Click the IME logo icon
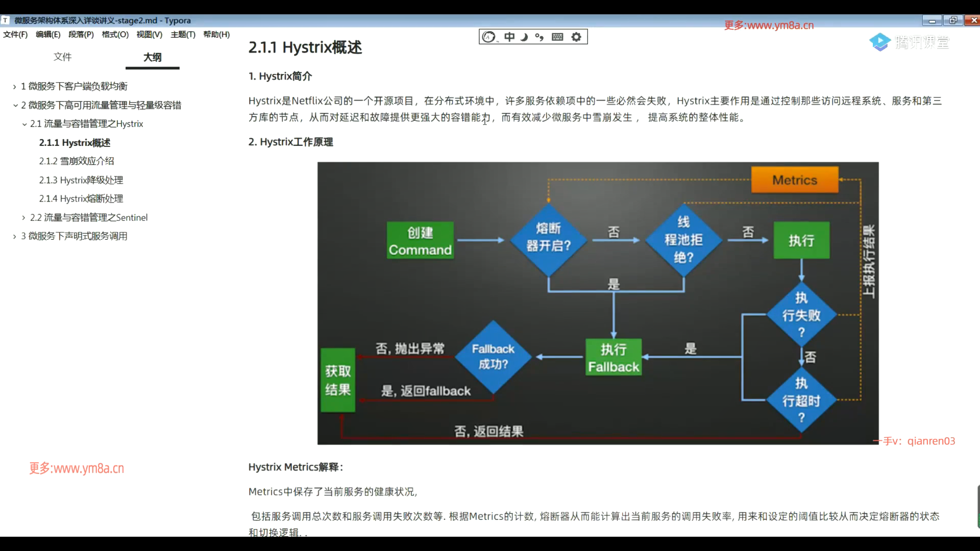This screenshot has width=980, height=551. [489, 37]
